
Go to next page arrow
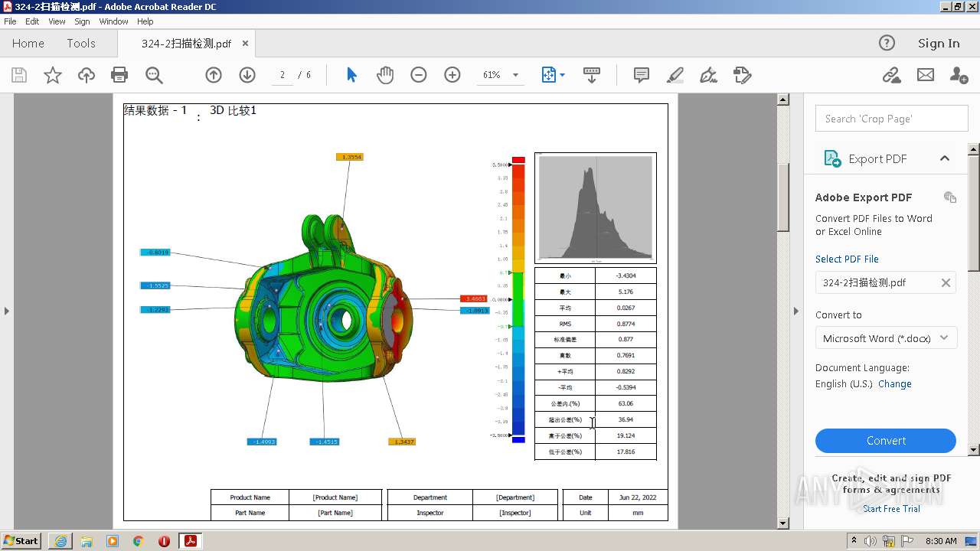247,75
